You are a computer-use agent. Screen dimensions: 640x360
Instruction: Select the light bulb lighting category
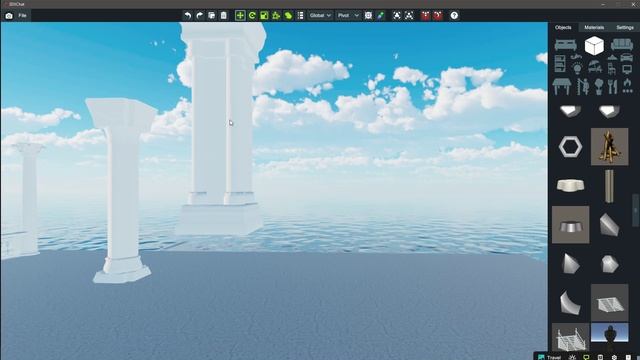[x=577, y=68]
